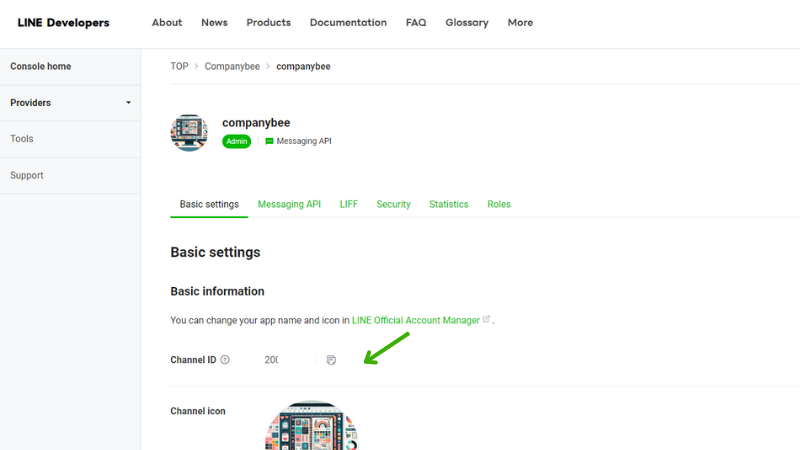The width and height of the screenshot is (800, 450).
Task: Switch to the Messaging API tab
Action: 289,204
